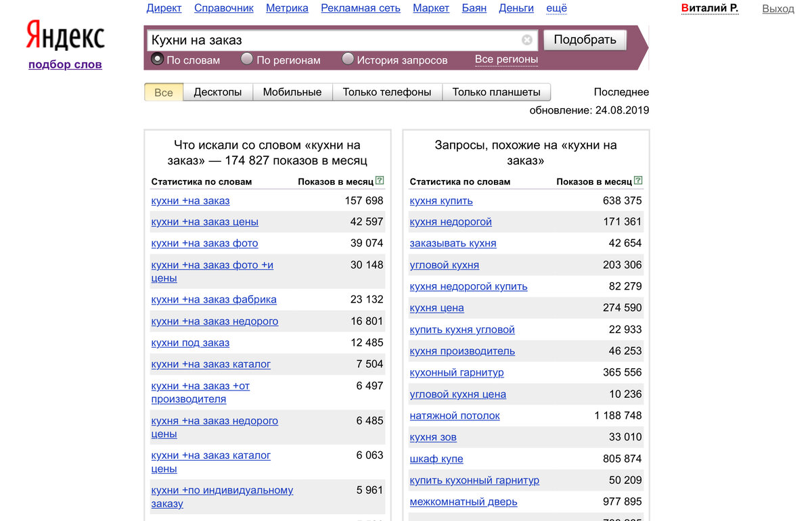This screenshot has width=812, height=521.
Task: Open 'кухня +на заказ недорого цены' query
Action: click(x=215, y=427)
